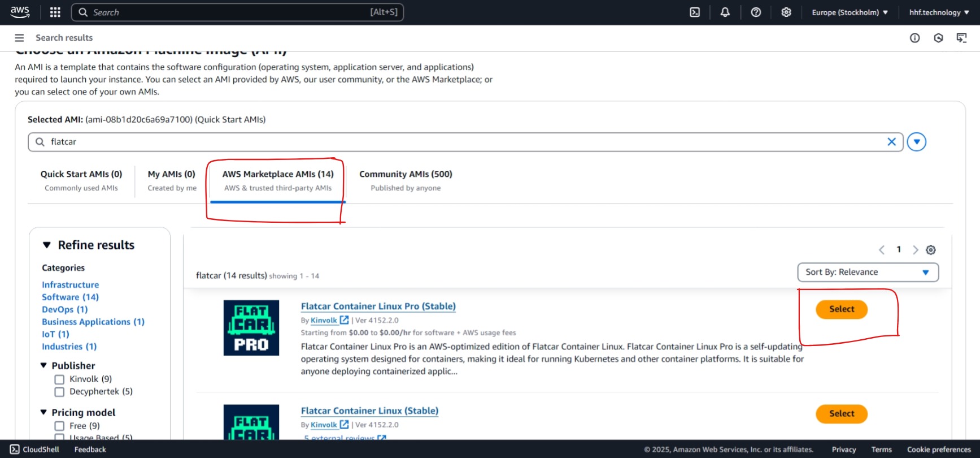Open the Europe (Stockholm) region dropdown
This screenshot has height=458, width=980.
(850, 12)
